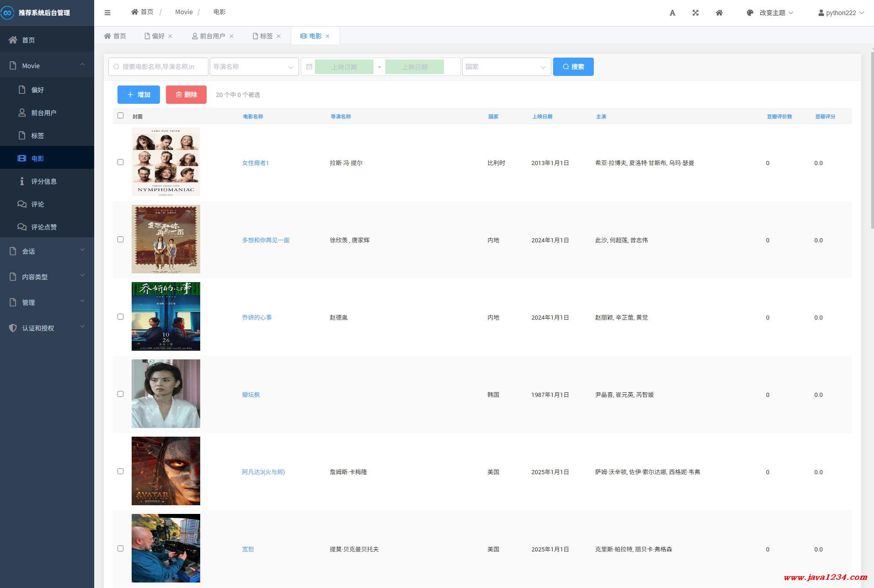Open 评分信息 from the sidebar

pyautogui.click(x=44, y=182)
